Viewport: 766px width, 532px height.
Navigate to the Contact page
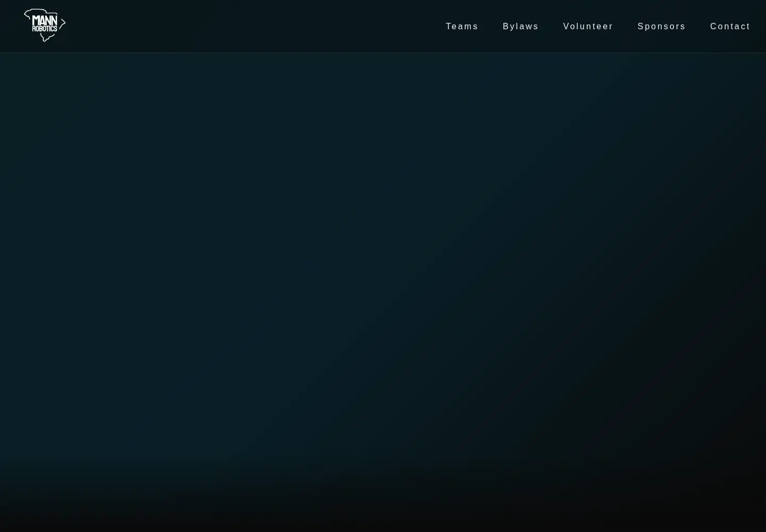pos(730,27)
